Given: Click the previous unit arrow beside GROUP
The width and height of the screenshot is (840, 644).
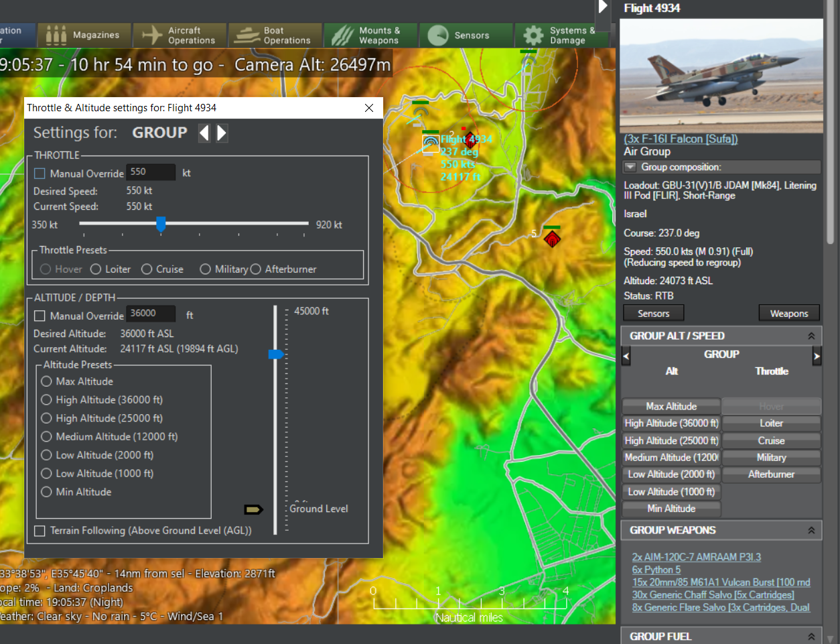Looking at the screenshot, I should 204,133.
